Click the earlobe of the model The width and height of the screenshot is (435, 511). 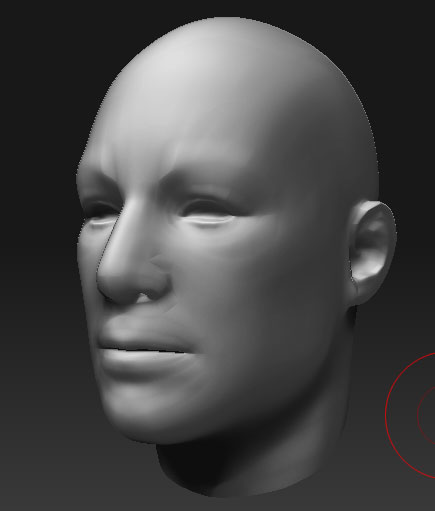tap(363, 292)
